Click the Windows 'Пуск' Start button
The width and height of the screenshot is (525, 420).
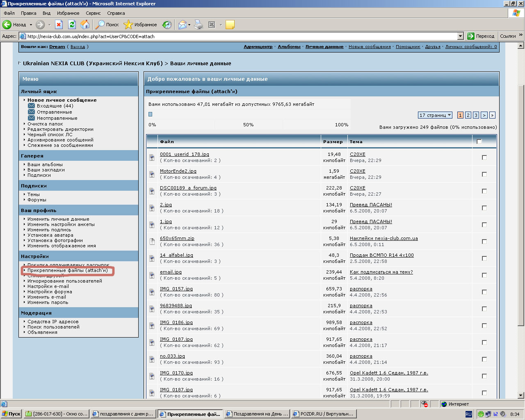pyautogui.click(x=11, y=414)
